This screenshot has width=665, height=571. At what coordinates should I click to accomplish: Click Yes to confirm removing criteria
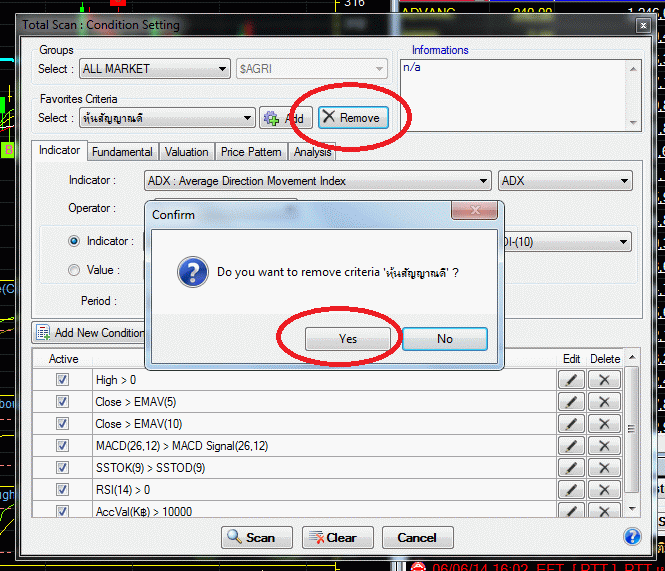click(348, 339)
